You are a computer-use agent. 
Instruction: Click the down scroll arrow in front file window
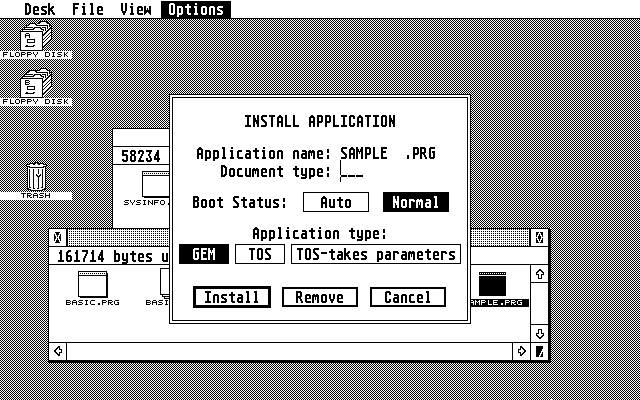point(539,334)
